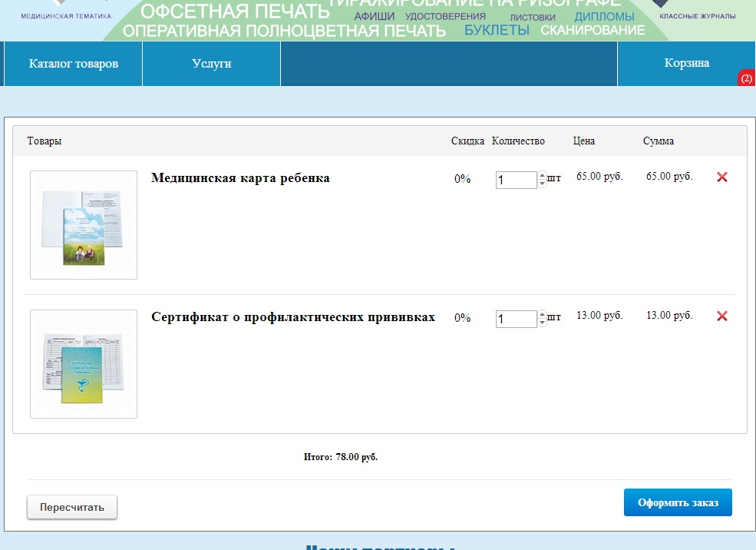This screenshot has width=756, height=550.
Task: Increase quantity of Медицинская карта ребенка
Action: point(543,176)
